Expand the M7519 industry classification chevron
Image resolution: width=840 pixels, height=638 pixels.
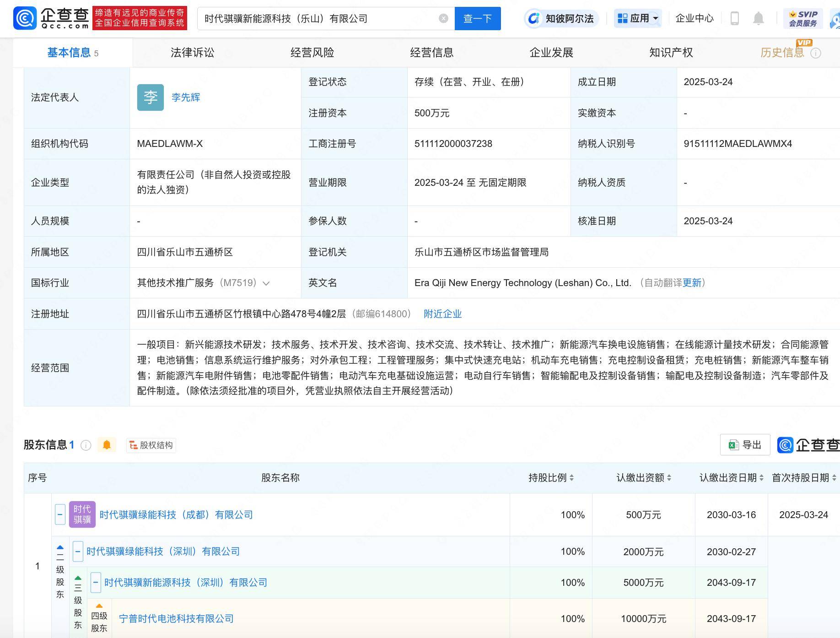click(x=266, y=283)
